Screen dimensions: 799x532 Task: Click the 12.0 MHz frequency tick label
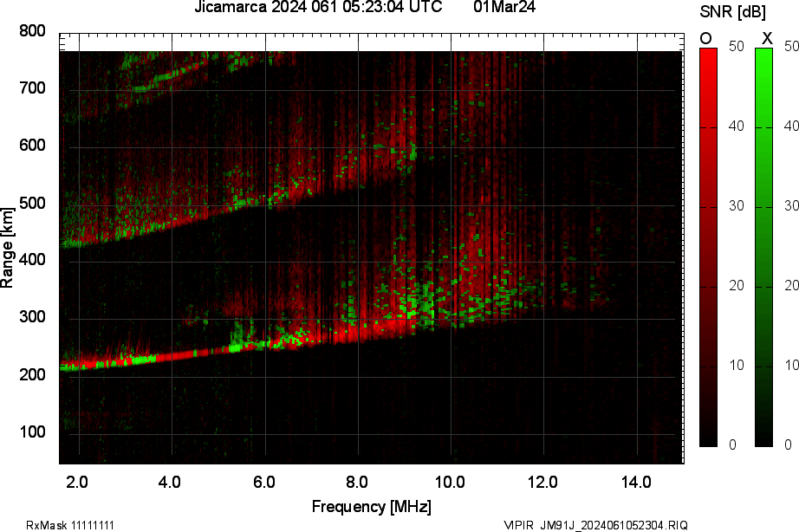542,482
